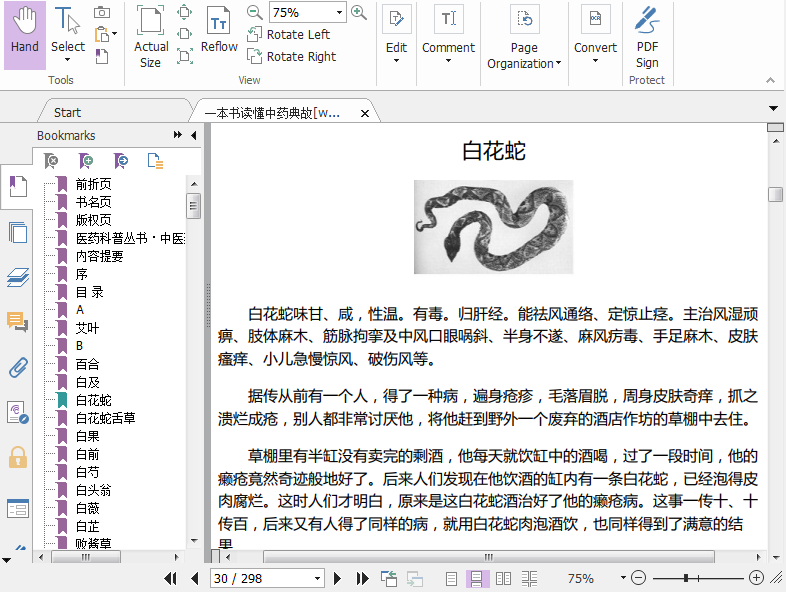Select the 白花蛇舌草 bookmark

pyautogui.click(x=105, y=418)
